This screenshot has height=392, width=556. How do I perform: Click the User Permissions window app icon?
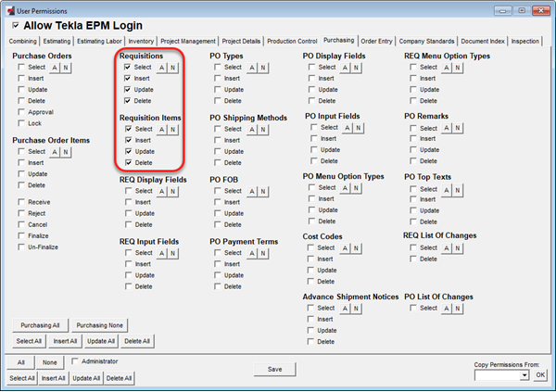pyautogui.click(x=10, y=10)
